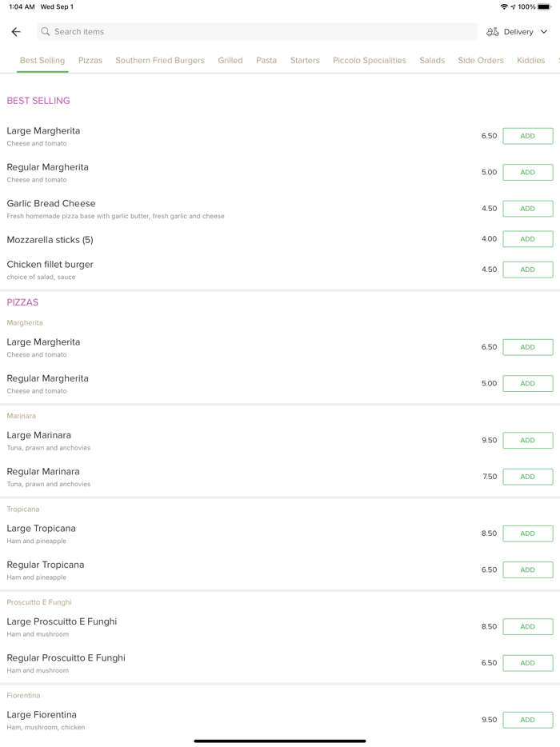Go to Piccolo Specialities tab

tap(370, 60)
